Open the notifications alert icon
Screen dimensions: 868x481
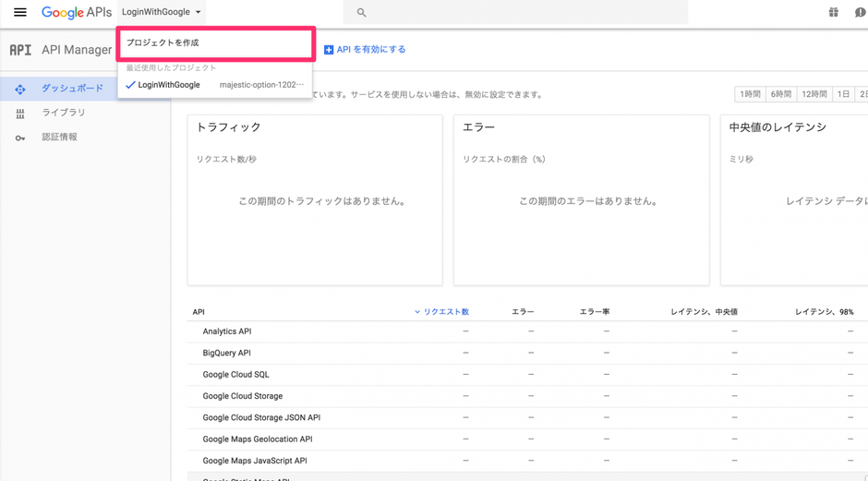tap(861, 12)
